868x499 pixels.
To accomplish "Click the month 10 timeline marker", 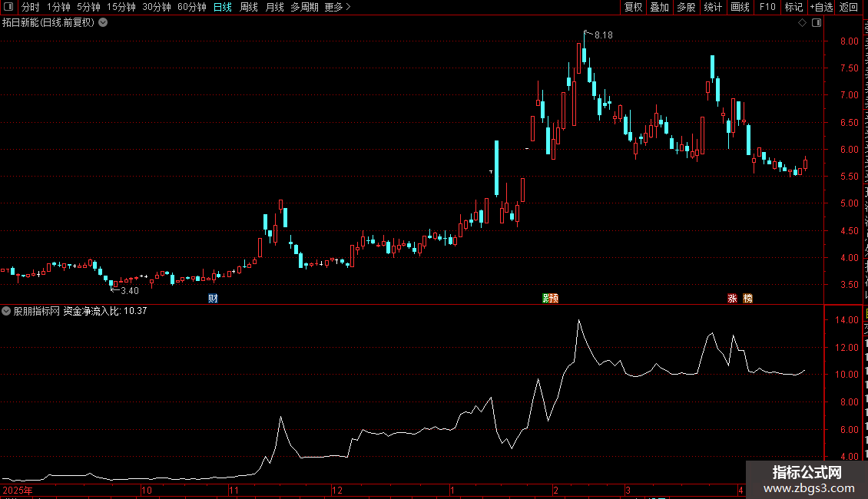I will pos(147,490).
